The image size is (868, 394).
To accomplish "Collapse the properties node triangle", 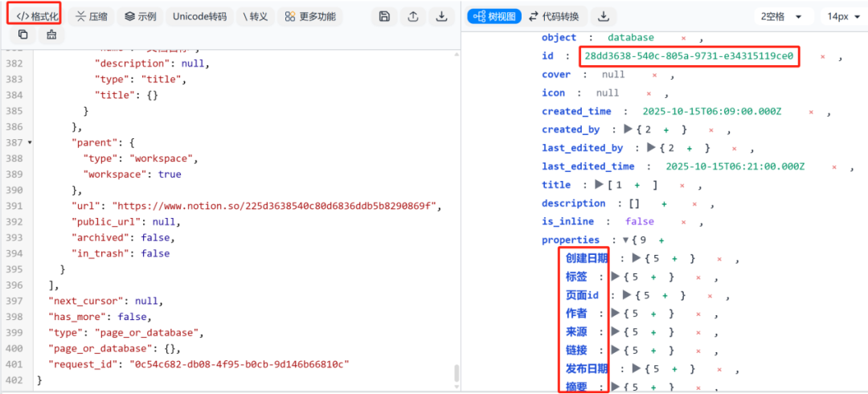I will (625, 240).
